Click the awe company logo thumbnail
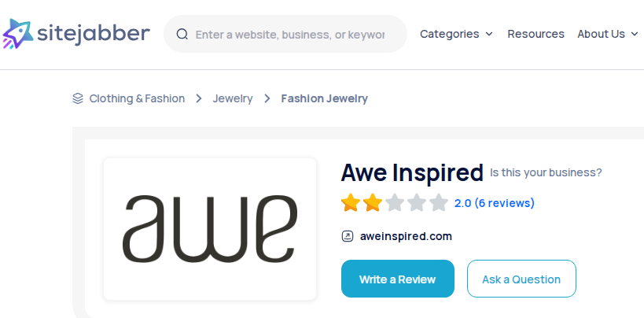The width and height of the screenshot is (644, 318). [x=210, y=229]
